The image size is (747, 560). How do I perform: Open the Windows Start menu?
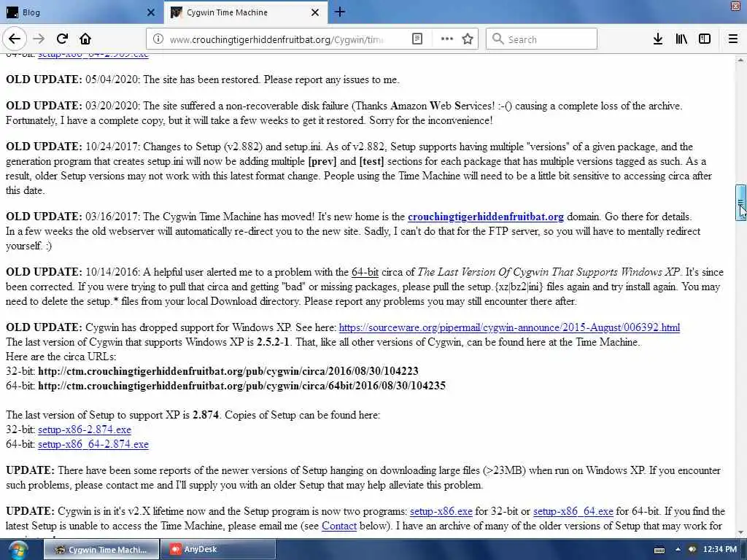[18, 550]
